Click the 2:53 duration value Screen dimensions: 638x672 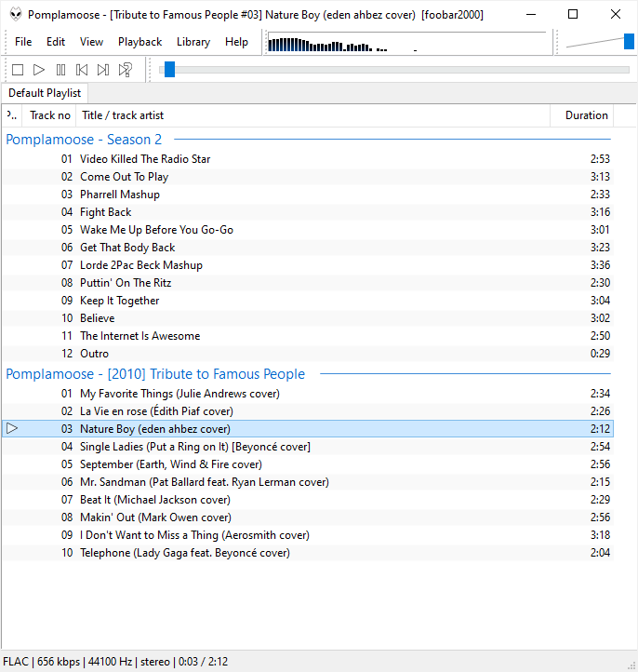(600, 159)
